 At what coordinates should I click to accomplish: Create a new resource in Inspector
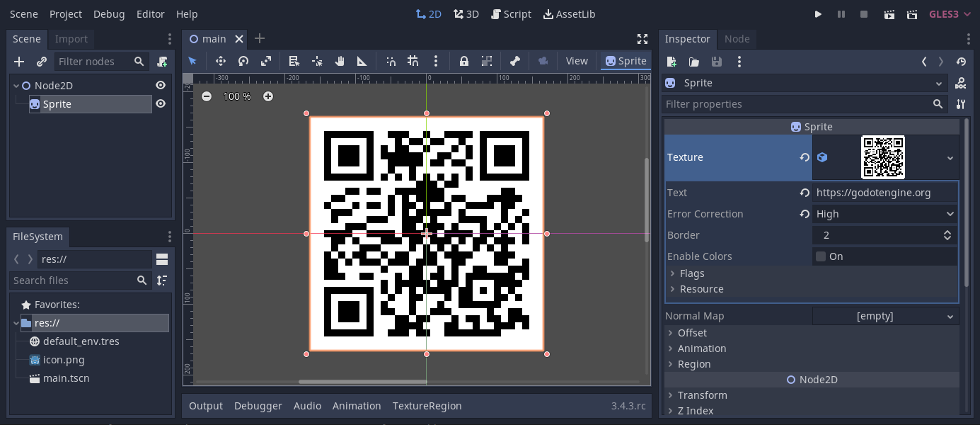[x=671, y=62]
